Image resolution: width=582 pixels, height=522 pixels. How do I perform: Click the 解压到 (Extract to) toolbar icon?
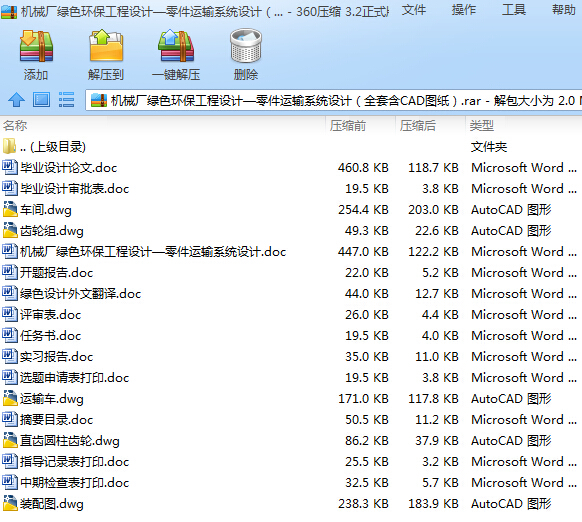point(106,46)
